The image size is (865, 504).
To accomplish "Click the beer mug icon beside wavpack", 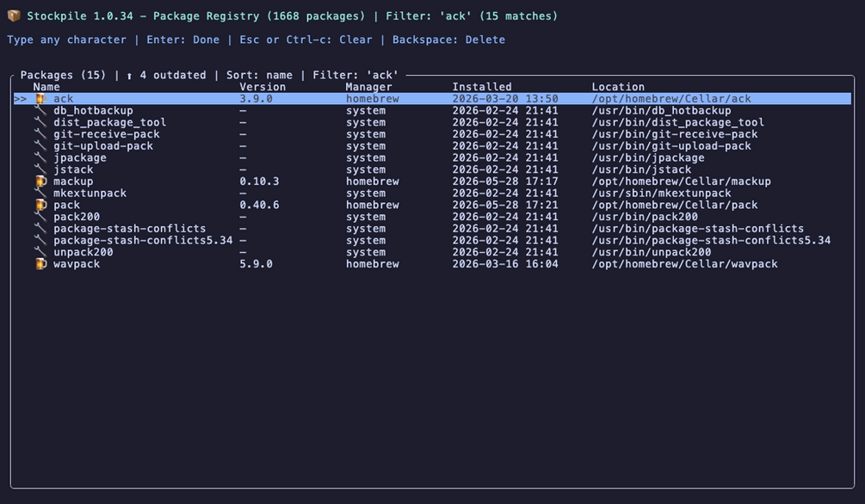I will click(x=40, y=264).
